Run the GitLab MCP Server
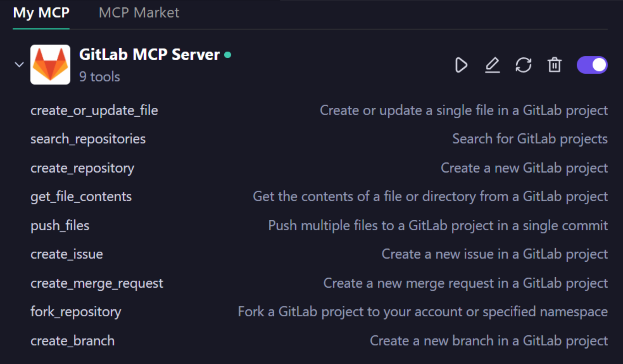 461,65
